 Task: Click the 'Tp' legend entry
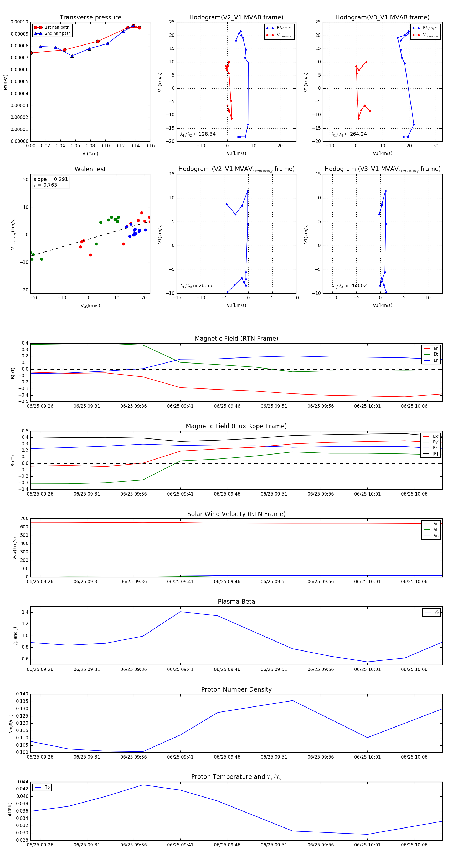(x=42, y=788)
